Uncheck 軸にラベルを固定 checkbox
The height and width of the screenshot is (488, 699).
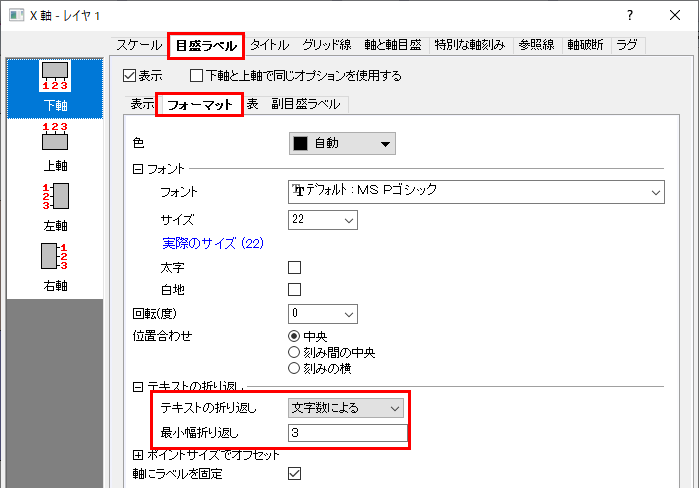(x=294, y=473)
